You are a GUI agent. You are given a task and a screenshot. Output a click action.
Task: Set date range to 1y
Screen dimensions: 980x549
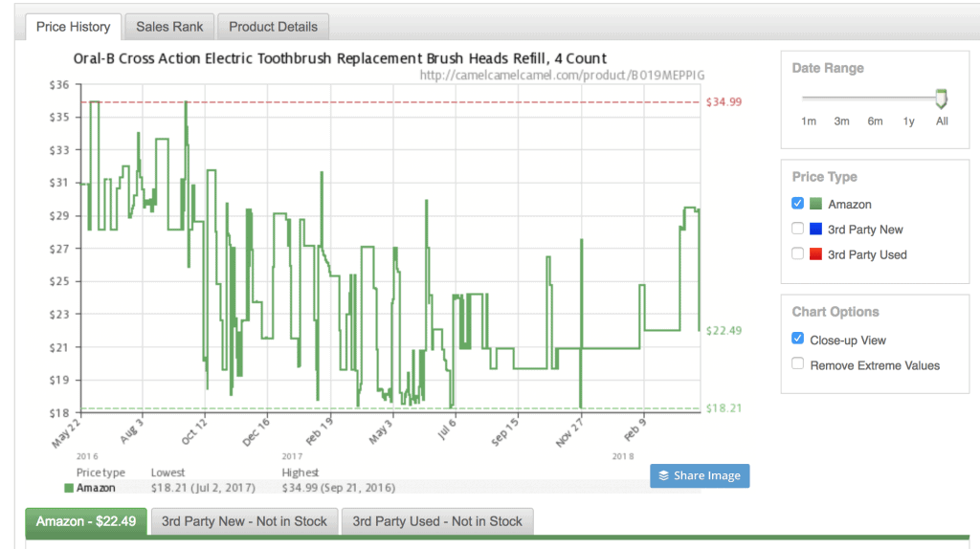908,121
